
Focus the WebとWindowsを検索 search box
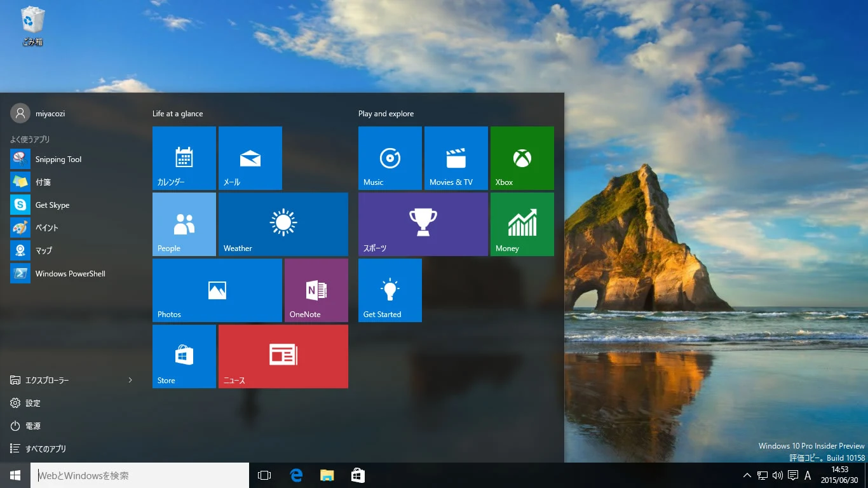[x=140, y=475]
